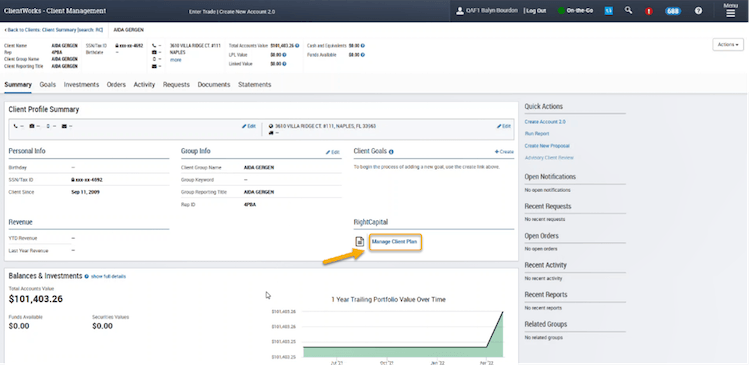This screenshot has height=366, width=750.
Task: Go Back to Clients: Client Summary
Action: click(x=54, y=30)
